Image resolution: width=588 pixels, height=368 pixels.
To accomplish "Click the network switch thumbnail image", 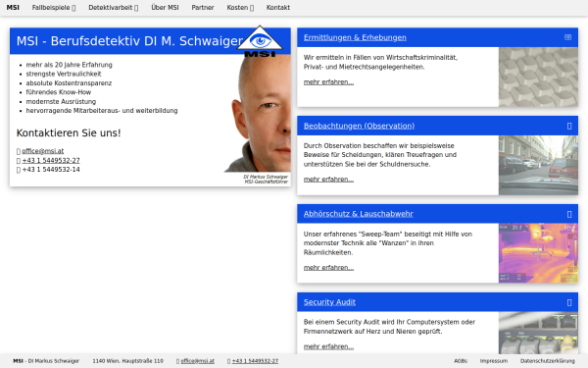I will click(538, 333).
